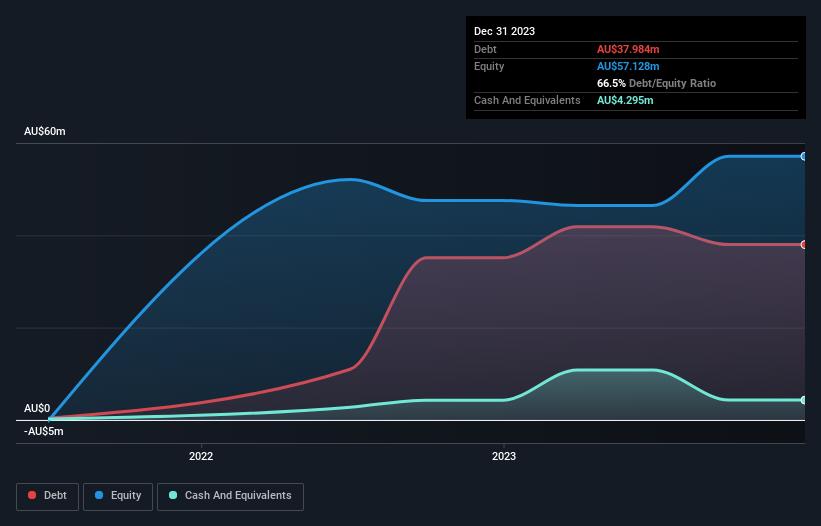Viewport: 821px width, 526px height.
Task: Click the Equity label in tooltip
Action: [x=489, y=66]
